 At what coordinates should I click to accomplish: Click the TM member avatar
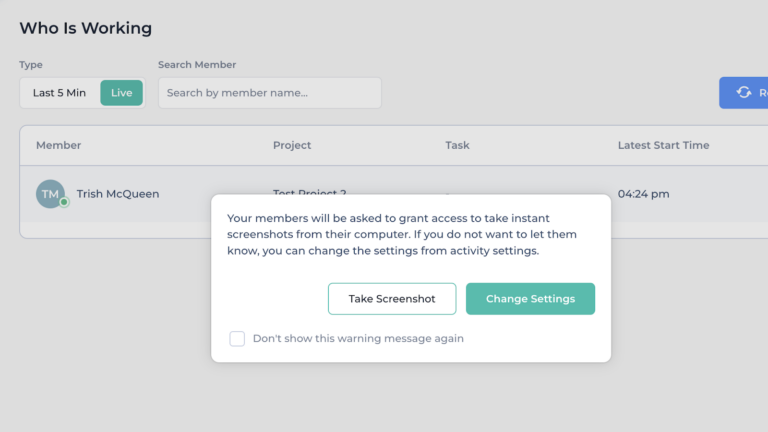pos(50,194)
